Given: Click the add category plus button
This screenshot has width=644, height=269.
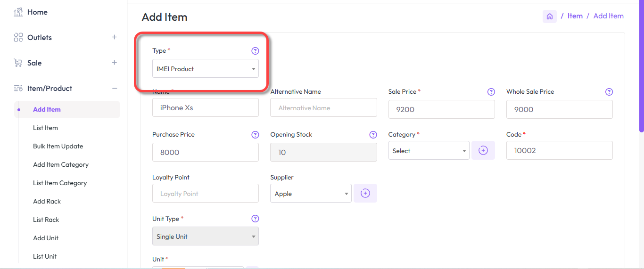Looking at the screenshot, I should [483, 150].
